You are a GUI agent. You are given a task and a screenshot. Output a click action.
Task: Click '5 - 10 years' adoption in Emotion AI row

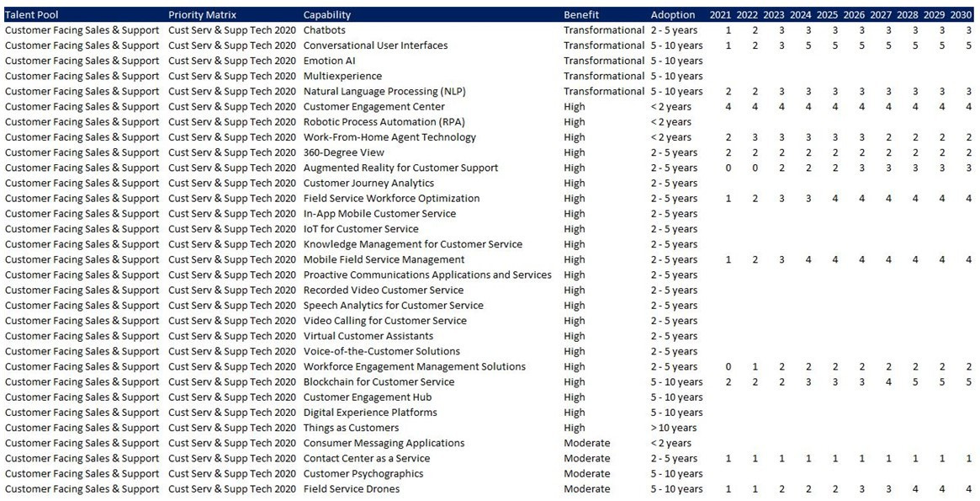677,61
